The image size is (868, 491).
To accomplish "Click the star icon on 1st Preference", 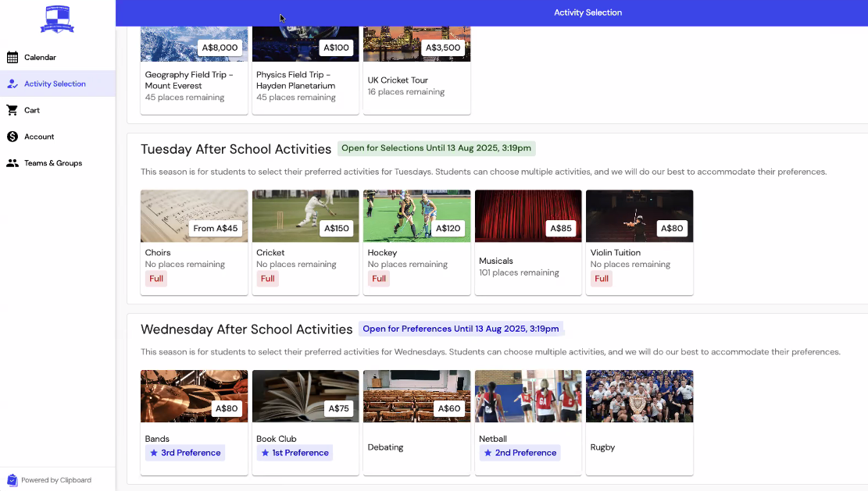I will click(265, 453).
